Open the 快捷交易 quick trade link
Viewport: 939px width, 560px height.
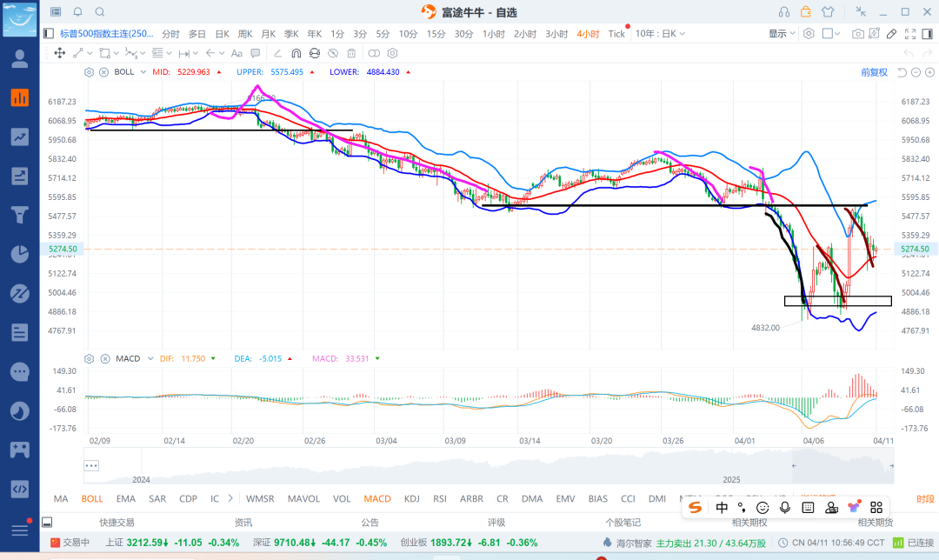tap(117, 523)
